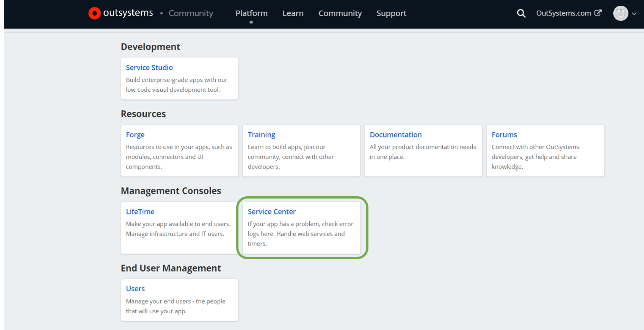This screenshot has height=330, width=644.
Task: Open the Users management link
Action: 135,288
